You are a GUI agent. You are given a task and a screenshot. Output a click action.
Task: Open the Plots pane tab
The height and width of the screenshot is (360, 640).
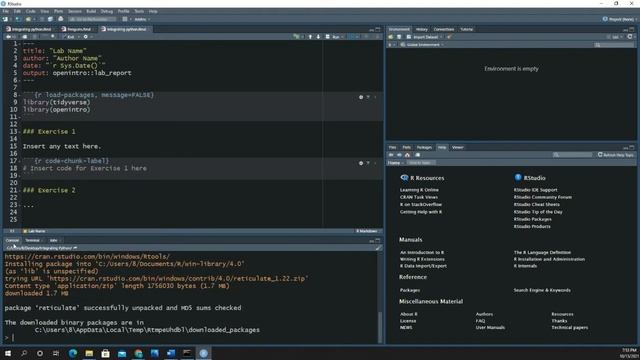tap(407, 147)
